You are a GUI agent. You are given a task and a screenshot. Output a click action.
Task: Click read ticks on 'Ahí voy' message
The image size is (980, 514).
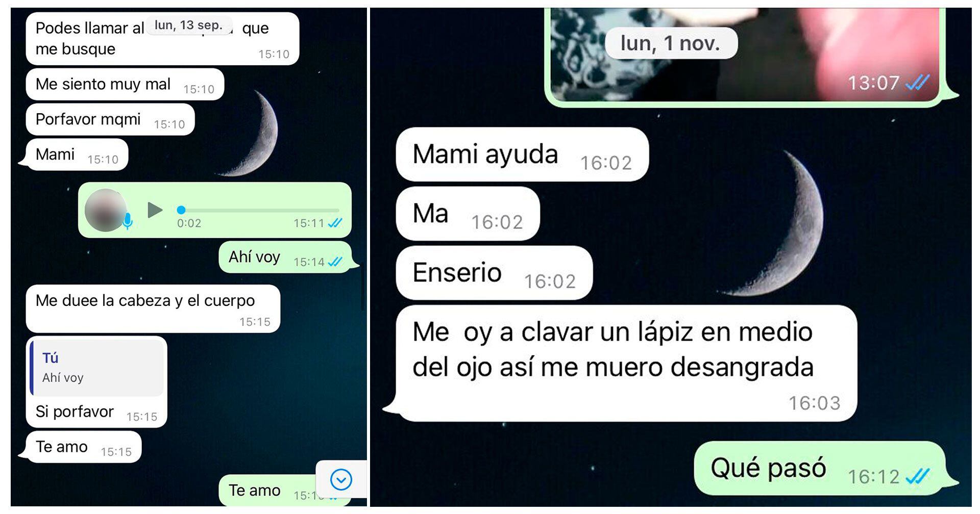(x=335, y=262)
